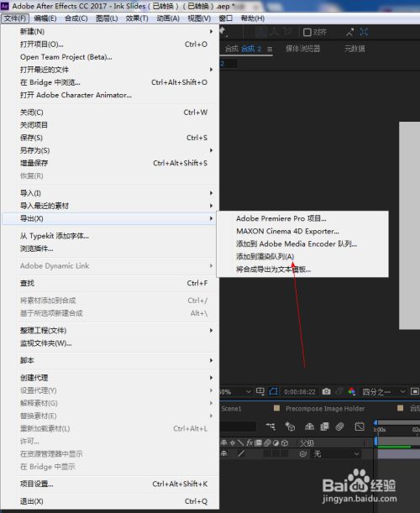Enable motion blur icon in timeline
Image resolution: width=420 pixels, height=513 pixels.
coord(340,427)
